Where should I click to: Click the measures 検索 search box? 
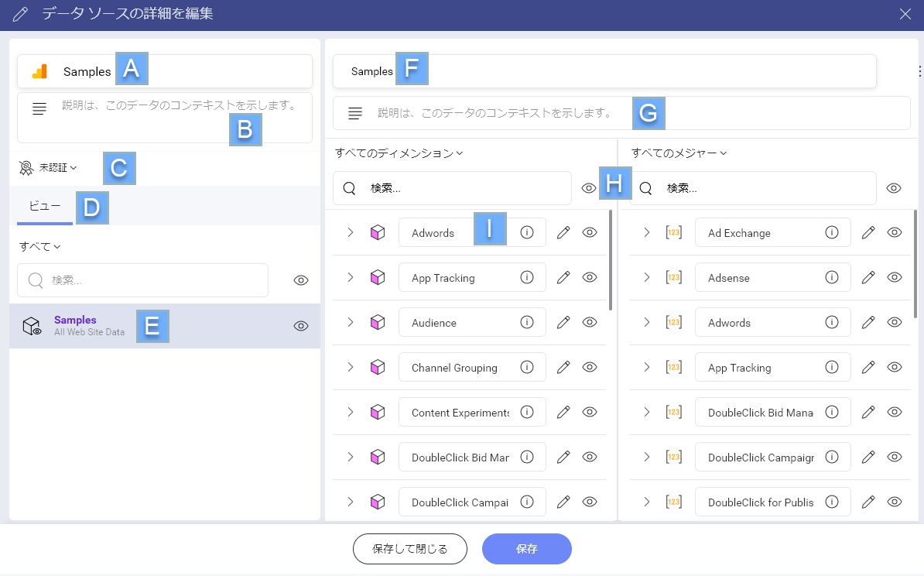pyautogui.click(x=752, y=188)
